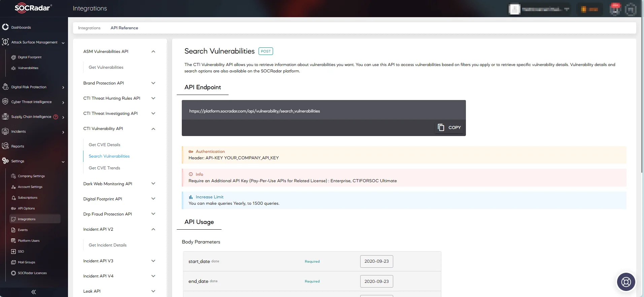This screenshot has height=297, width=644.
Task: Click the Incidents alert icon
Action: [5, 131]
